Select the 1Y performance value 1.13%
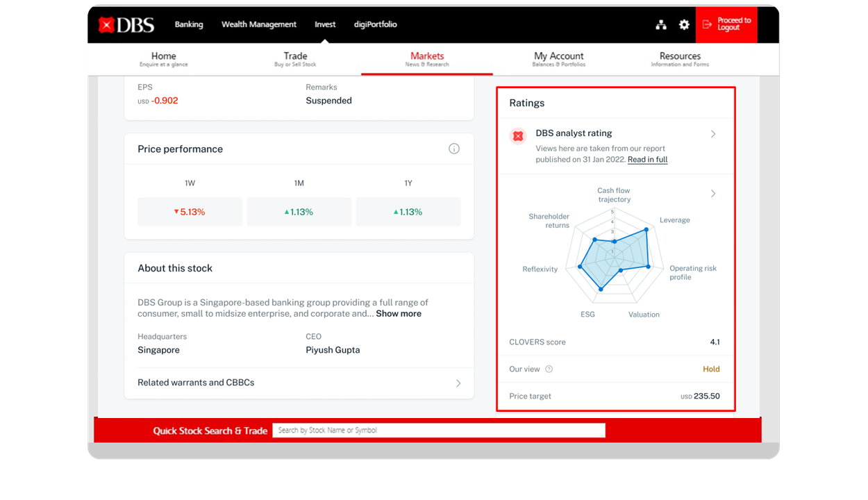Image resolution: width=868 pixels, height=500 pixels. [x=408, y=212]
